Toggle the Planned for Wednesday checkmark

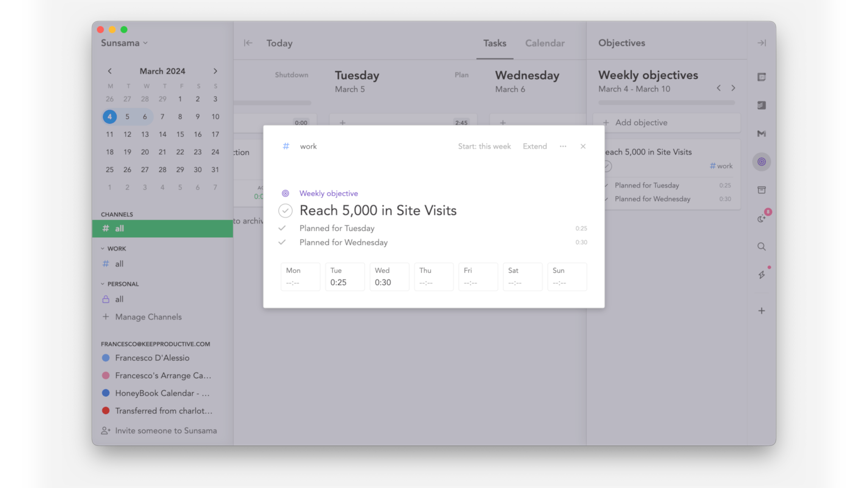tap(282, 242)
